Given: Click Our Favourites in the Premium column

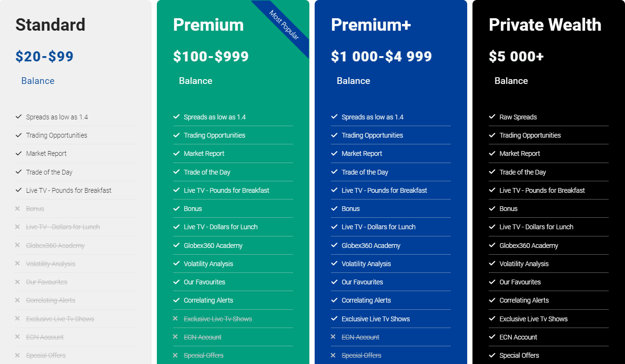Looking at the screenshot, I should [204, 282].
